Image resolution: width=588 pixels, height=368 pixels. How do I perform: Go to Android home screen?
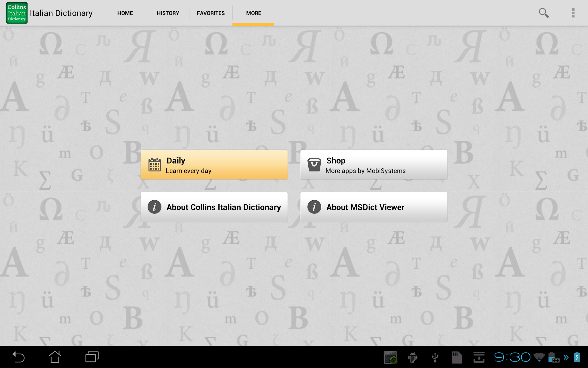pos(55,357)
